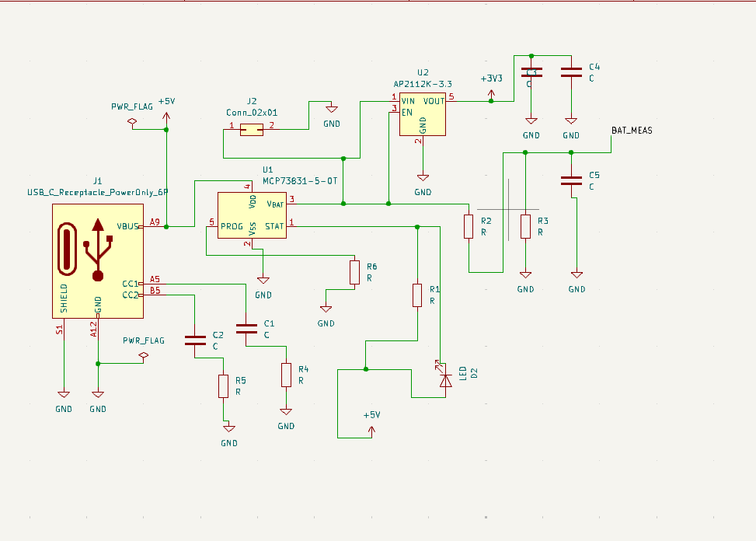Click the GND symbol below R4

(286, 411)
